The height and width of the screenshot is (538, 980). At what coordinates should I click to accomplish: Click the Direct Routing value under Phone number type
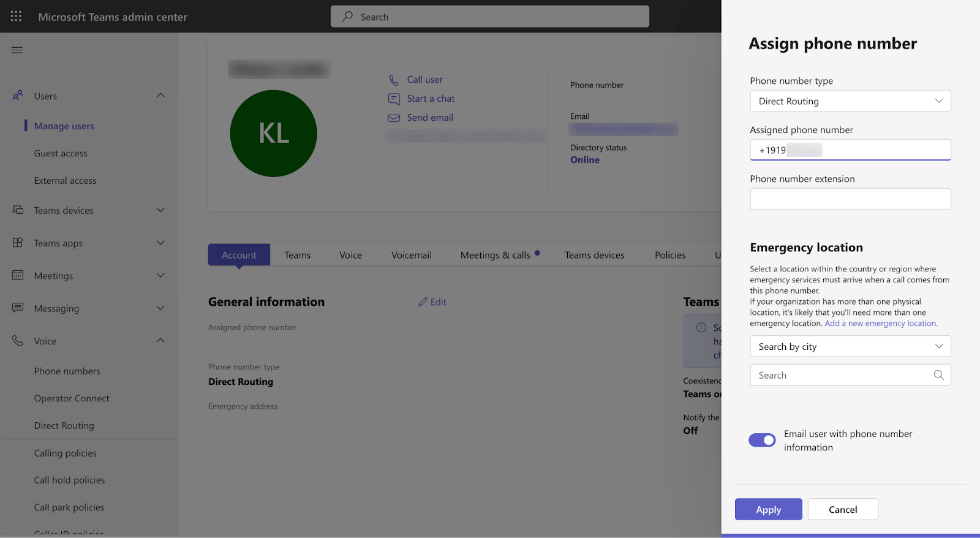pyautogui.click(x=241, y=382)
